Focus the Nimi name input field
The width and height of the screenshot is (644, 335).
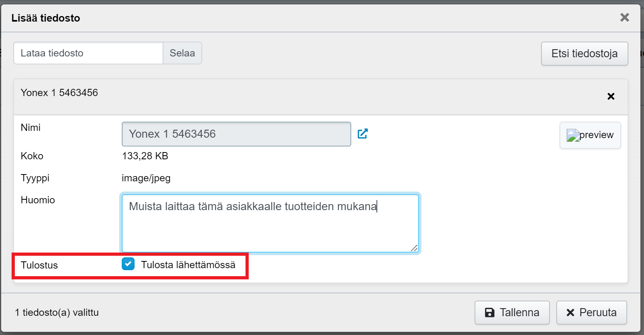[x=236, y=134]
